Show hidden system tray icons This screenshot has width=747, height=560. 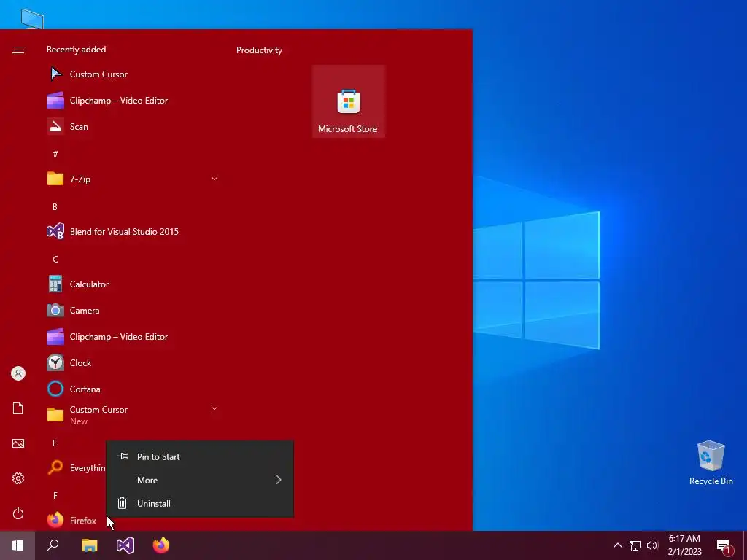(617, 545)
